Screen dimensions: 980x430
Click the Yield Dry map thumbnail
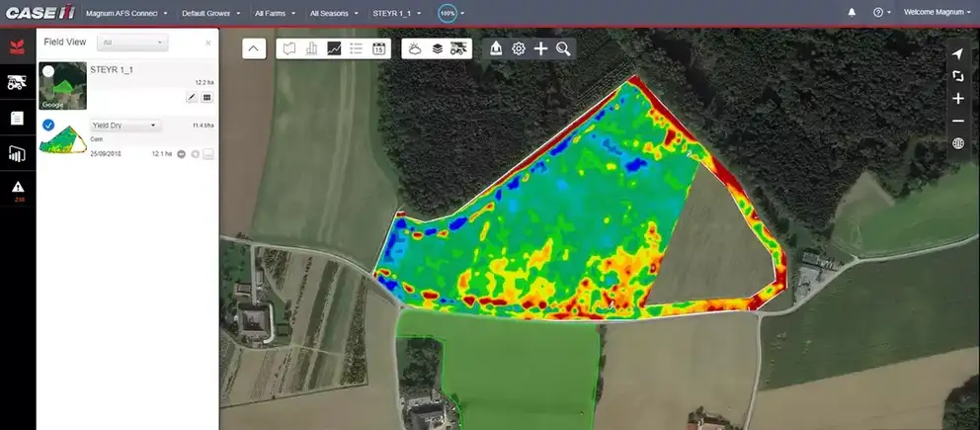(x=63, y=139)
